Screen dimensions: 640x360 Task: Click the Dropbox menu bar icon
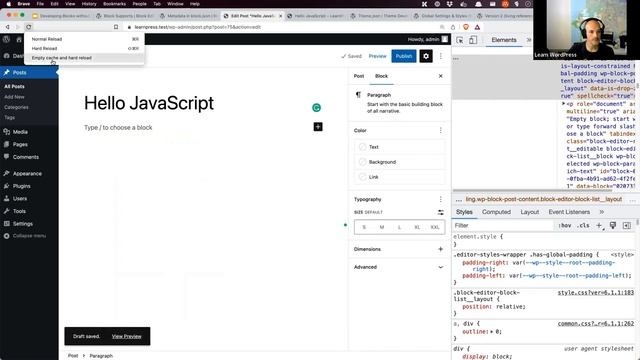(x=450, y=4)
